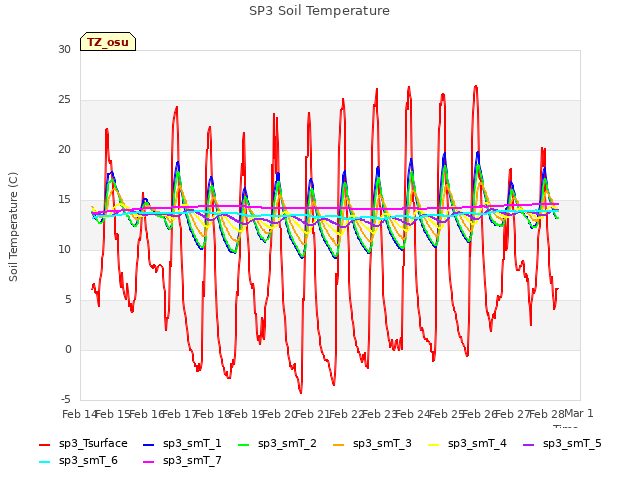Click the 15 y-axis tick label

tap(64, 200)
